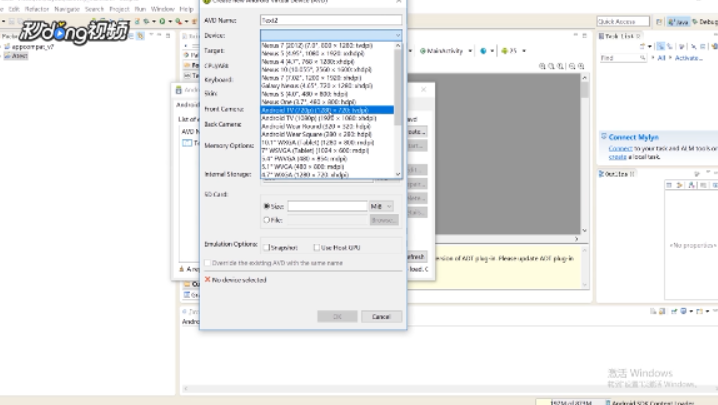
Task: Open the Refactor menu
Action: tap(37, 9)
